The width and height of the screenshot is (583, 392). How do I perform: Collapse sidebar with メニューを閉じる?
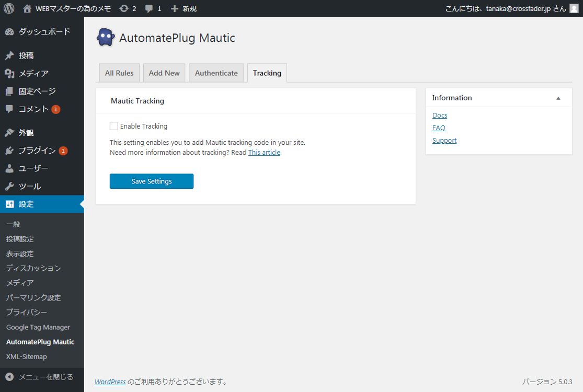45,376
